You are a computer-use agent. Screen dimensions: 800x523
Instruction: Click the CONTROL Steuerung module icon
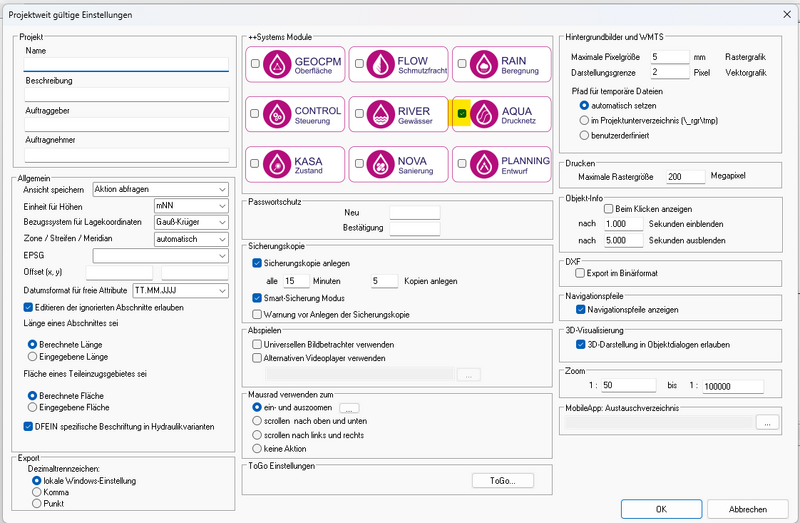[277, 114]
